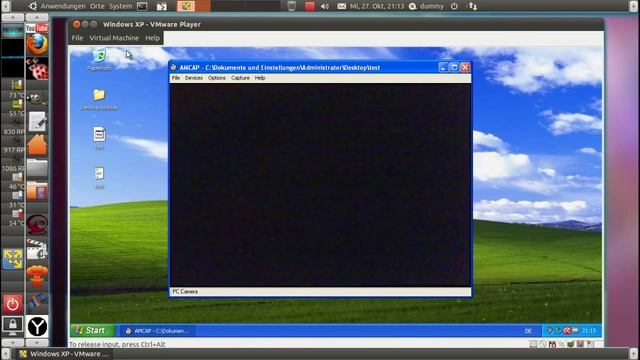Image resolution: width=640 pixels, height=360 pixels.
Task: Open the AMCAP Help menu
Action: [260, 78]
